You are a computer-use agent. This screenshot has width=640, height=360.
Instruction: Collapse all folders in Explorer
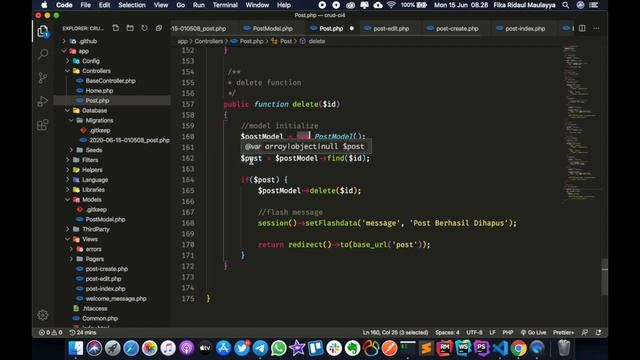click(159, 28)
